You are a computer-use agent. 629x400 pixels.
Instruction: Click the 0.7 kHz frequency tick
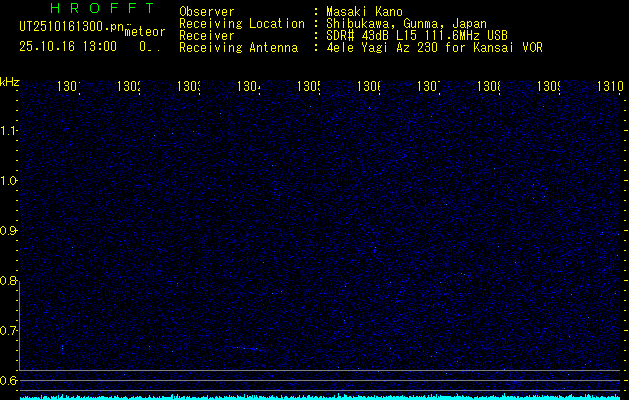tap(9, 330)
